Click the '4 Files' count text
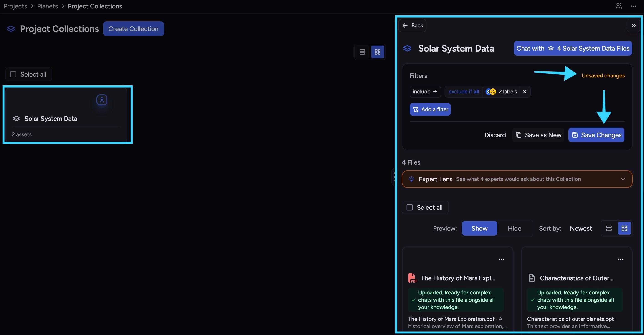The image size is (644, 335). click(x=411, y=162)
